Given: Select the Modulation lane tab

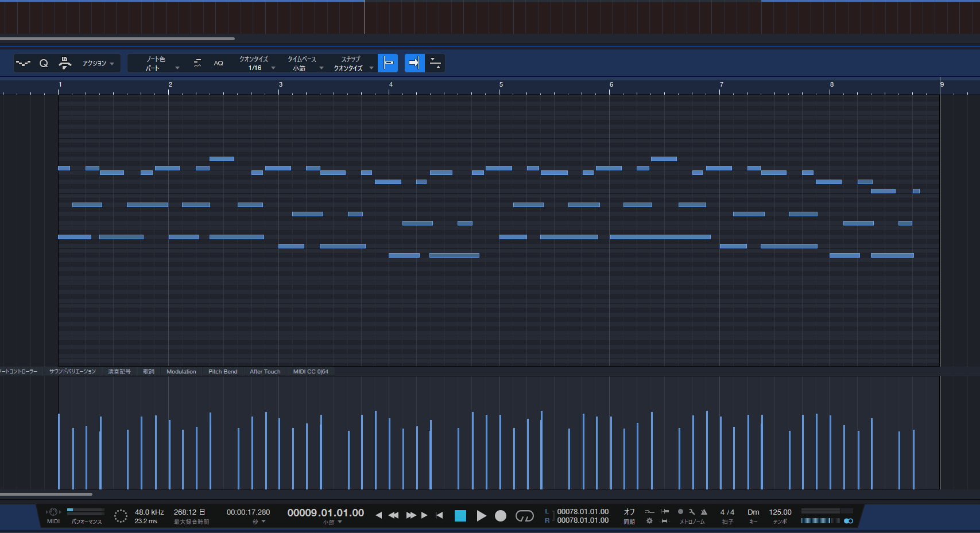Looking at the screenshot, I should (181, 371).
